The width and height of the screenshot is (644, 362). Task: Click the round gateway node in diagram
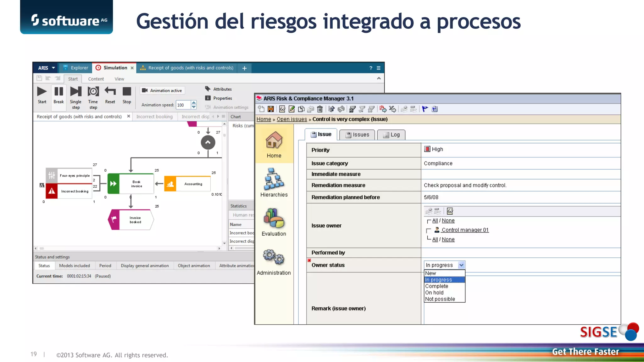coord(208,142)
